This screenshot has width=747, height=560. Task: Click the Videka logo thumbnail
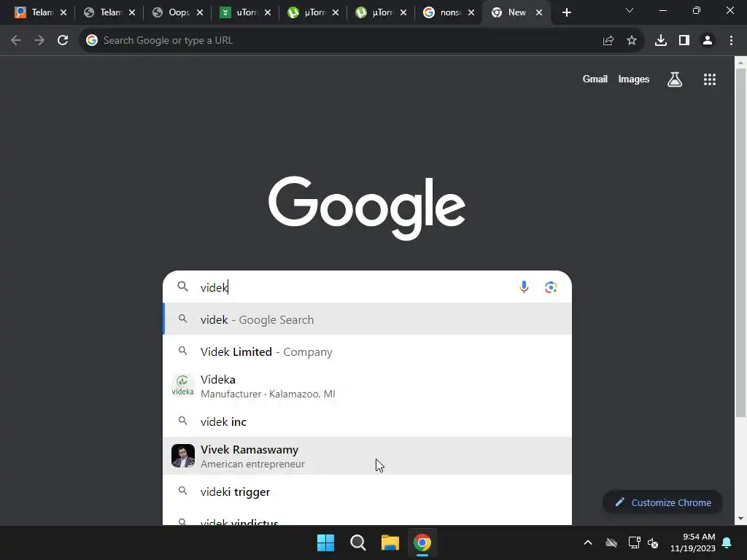pos(183,386)
